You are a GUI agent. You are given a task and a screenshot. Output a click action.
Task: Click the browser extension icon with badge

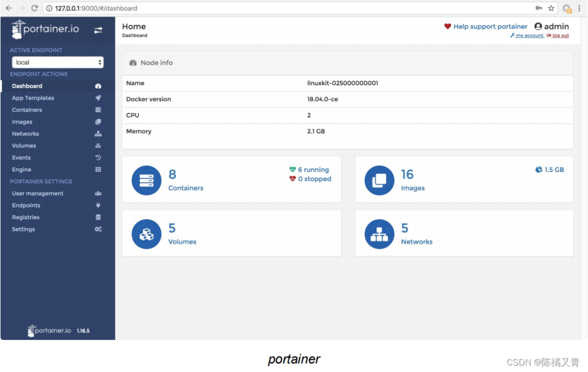(567, 9)
